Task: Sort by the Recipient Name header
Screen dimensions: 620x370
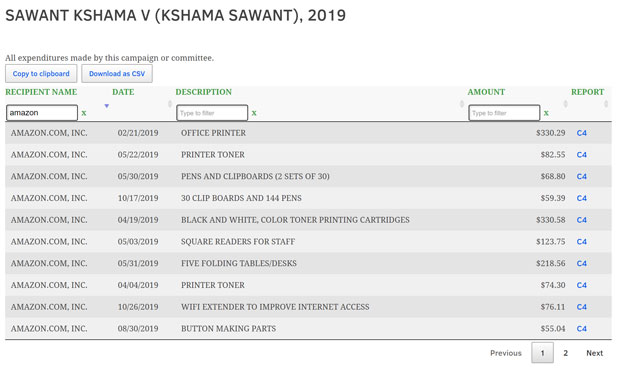Action: [41, 92]
